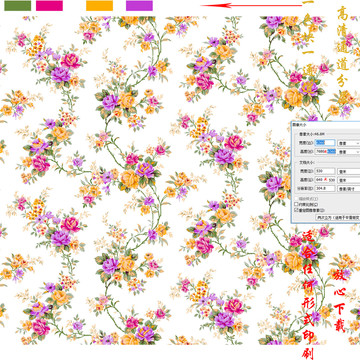This screenshot has height=360, width=360.
Task: Toggle the greyed-out scale styles checkbox
Action: point(296,198)
